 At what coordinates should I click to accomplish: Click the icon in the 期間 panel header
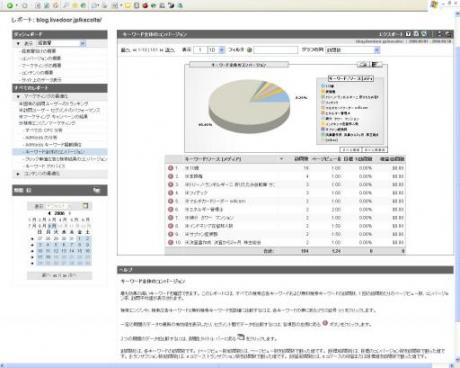pyautogui.click(x=97, y=190)
